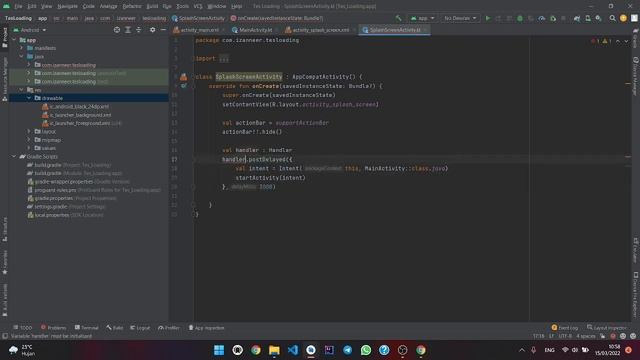
Task: Collapse the java folder
Action: (x=22, y=56)
